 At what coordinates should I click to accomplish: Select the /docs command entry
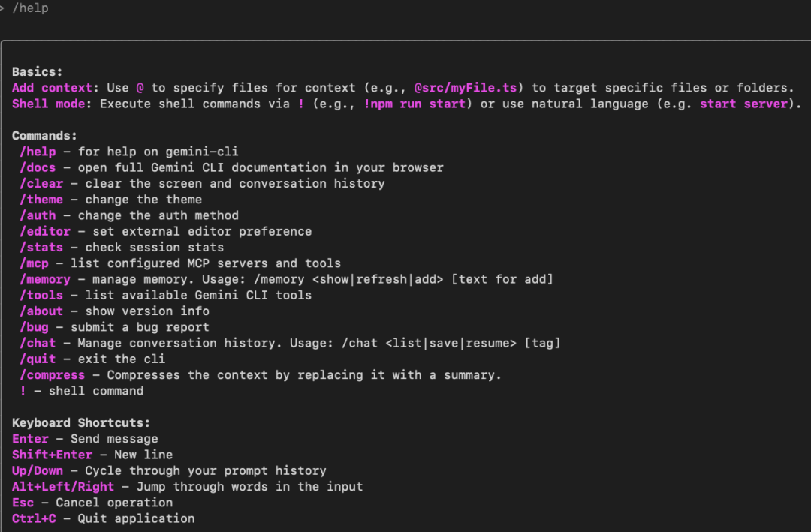click(x=38, y=167)
